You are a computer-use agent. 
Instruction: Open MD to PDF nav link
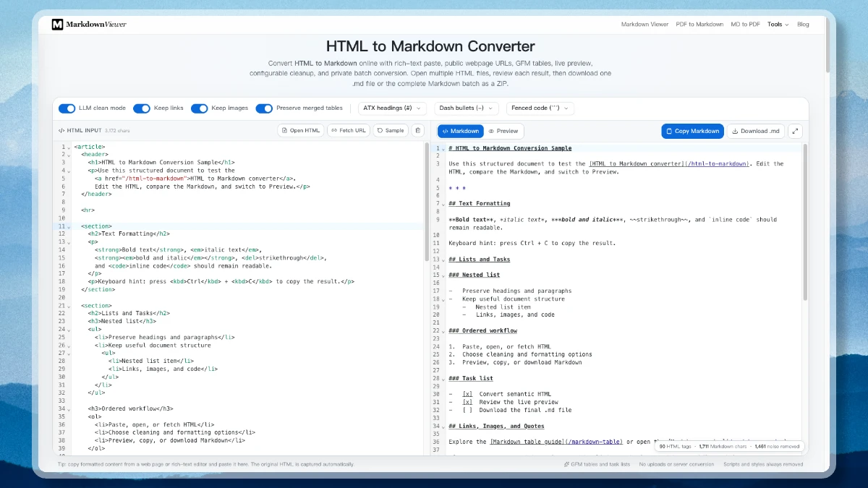[x=745, y=25]
